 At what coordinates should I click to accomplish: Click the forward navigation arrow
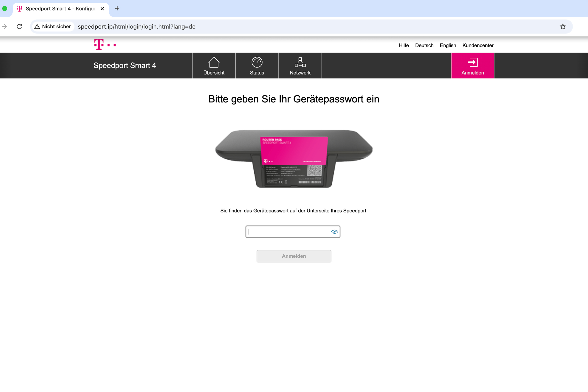pyautogui.click(x=5, y=26)
